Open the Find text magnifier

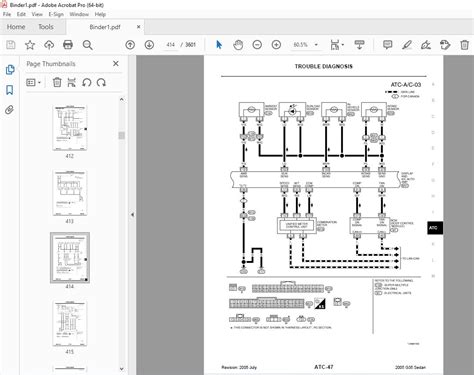click(87, 45)
